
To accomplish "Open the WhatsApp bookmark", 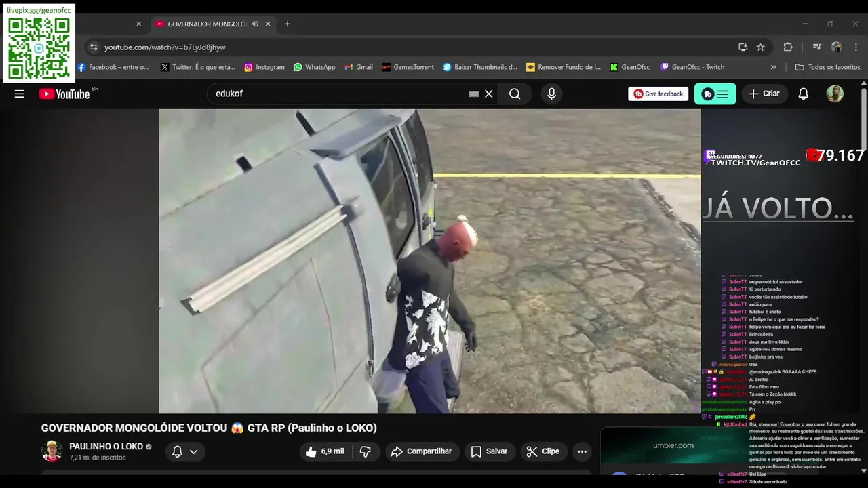I will (315, 67).
